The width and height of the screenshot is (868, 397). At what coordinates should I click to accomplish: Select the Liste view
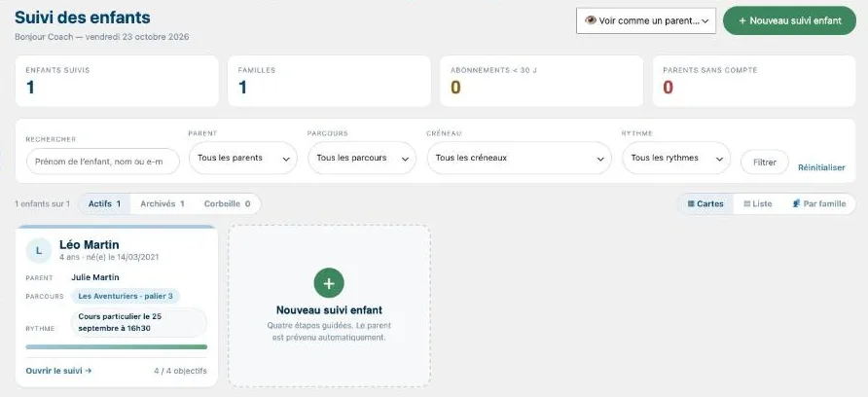(x=758, y=203)
